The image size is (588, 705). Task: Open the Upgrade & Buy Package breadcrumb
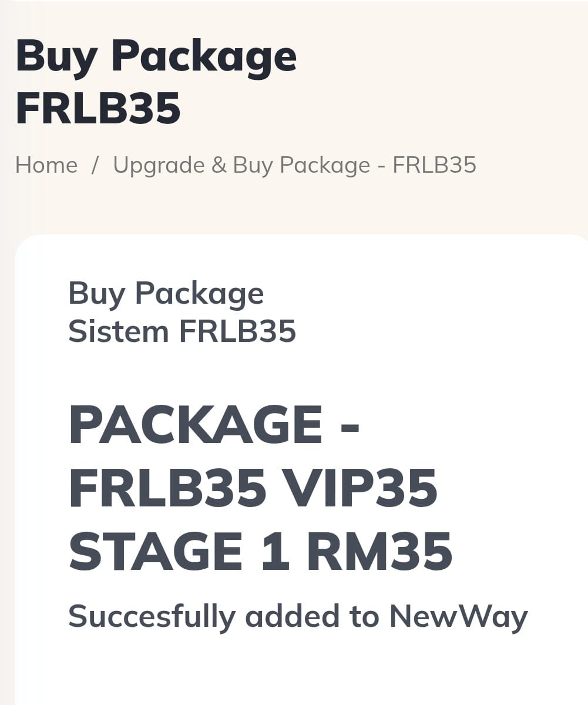[x=294, y=165]
